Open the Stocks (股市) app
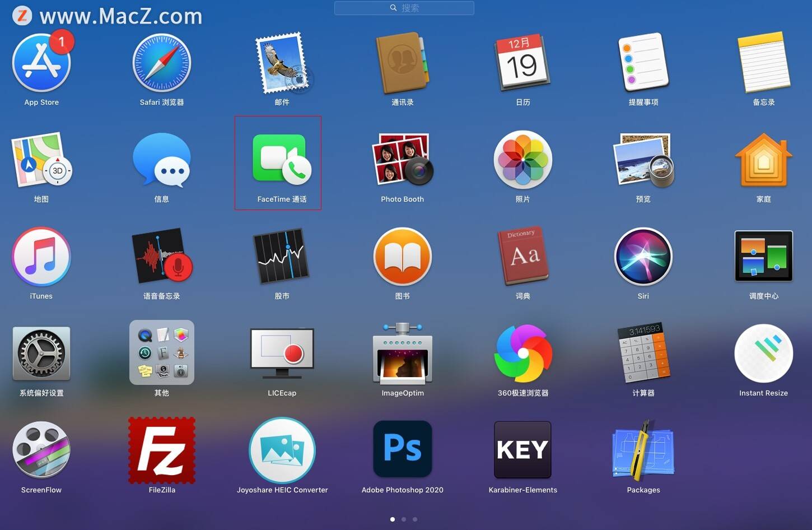 pos(282,257)
